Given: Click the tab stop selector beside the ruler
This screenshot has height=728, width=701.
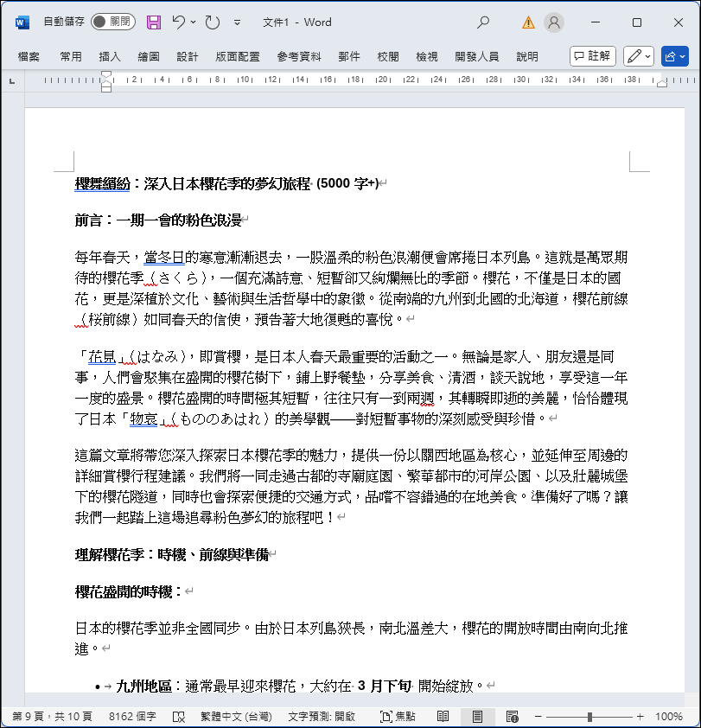Looking at the screenshot, I should coord(12,80).
